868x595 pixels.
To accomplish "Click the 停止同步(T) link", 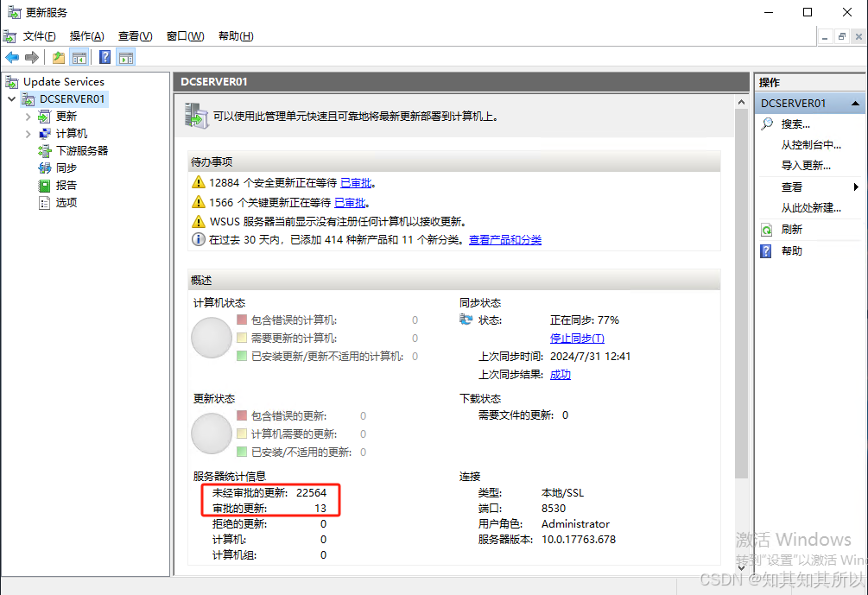I will tap(577, 339).
